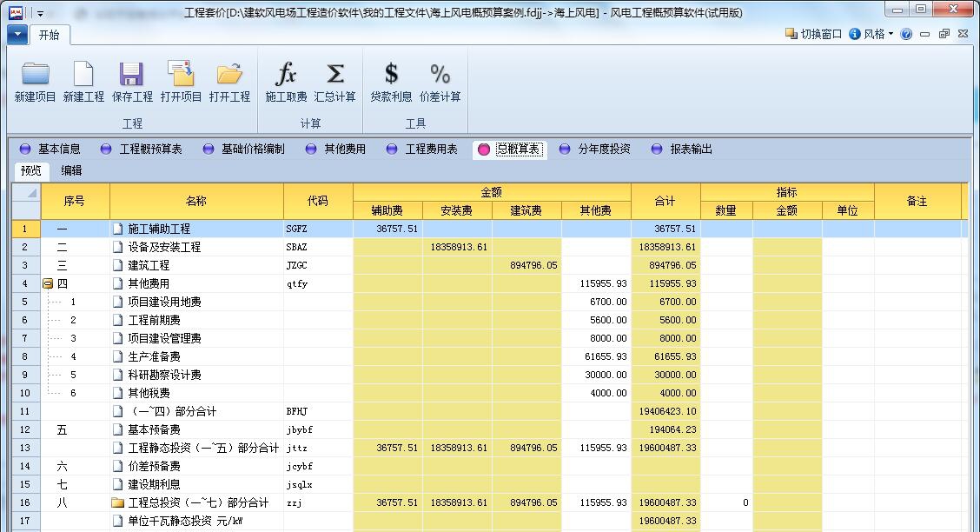Click the 汇总计算 sigma icon
Viewport: 980px width, 532px height.
[335, 75]
